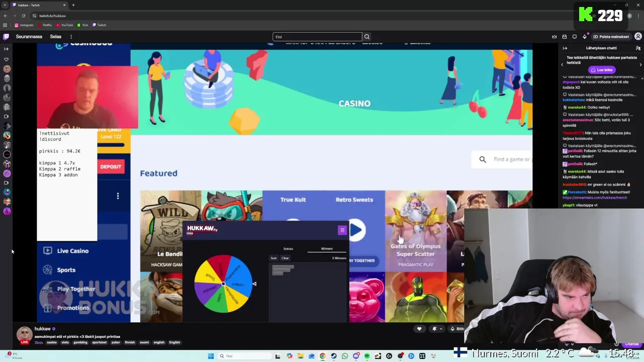The height and width of the screenshot is (362, 644).
Task: Open Spotify from the taskbar
Action: [367, 356]
